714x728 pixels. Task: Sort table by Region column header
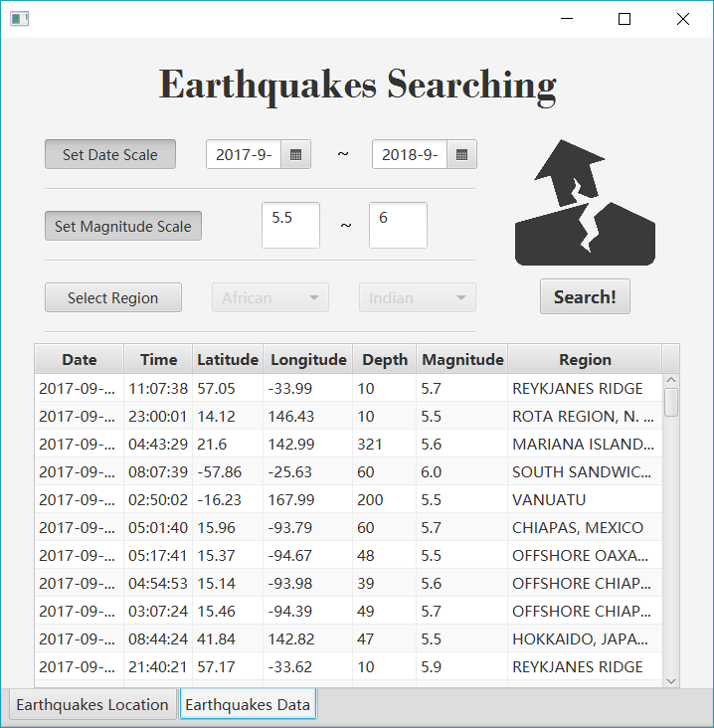(x=585, y=359)
